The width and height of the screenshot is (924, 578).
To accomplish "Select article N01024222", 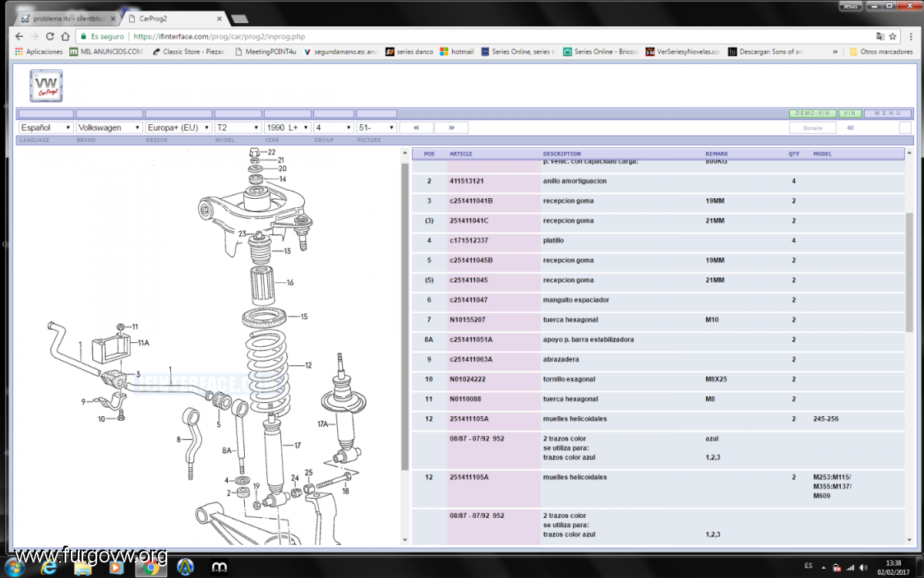I will (467, 379).
